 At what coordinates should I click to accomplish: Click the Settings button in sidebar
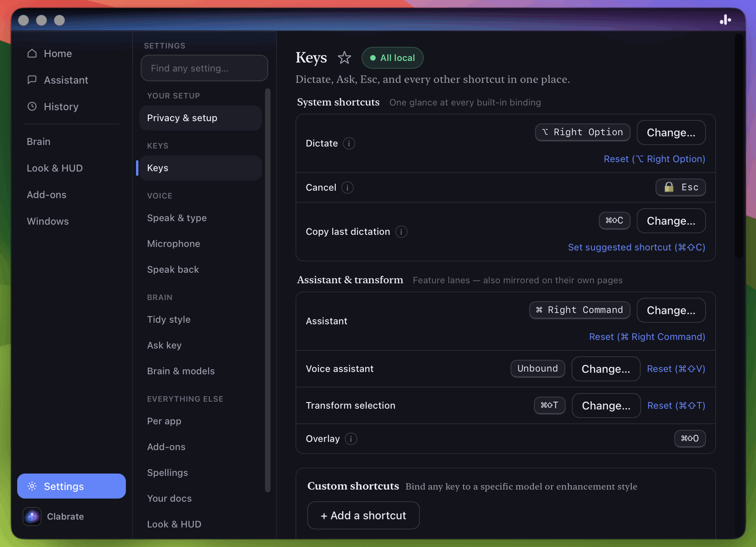(x=72, y=486)
